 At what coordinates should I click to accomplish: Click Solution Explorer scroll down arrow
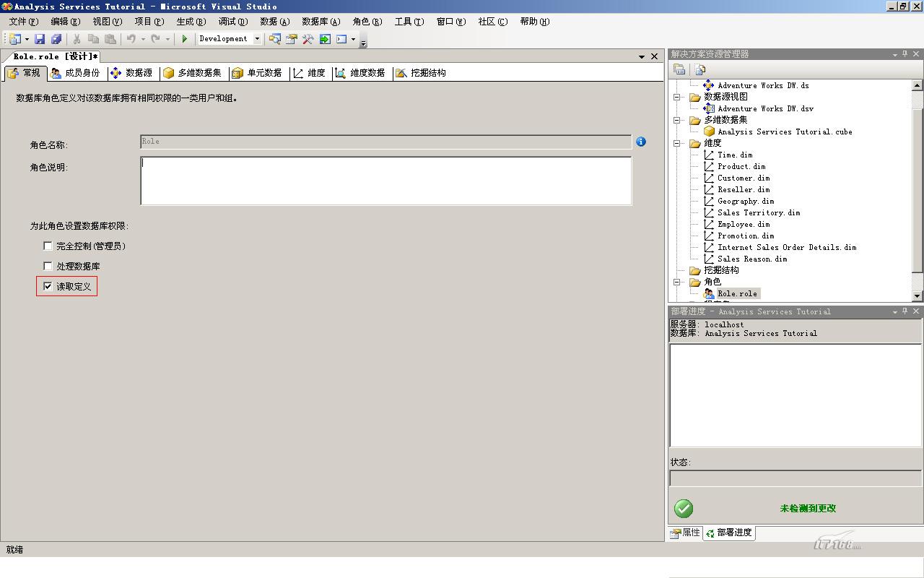(x=918, y=296)
